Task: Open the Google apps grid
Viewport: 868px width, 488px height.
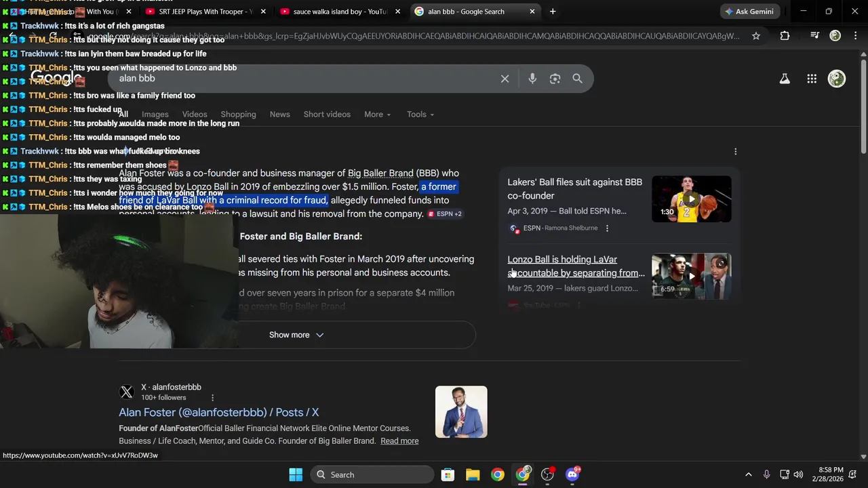Action: tap(812, 79)
